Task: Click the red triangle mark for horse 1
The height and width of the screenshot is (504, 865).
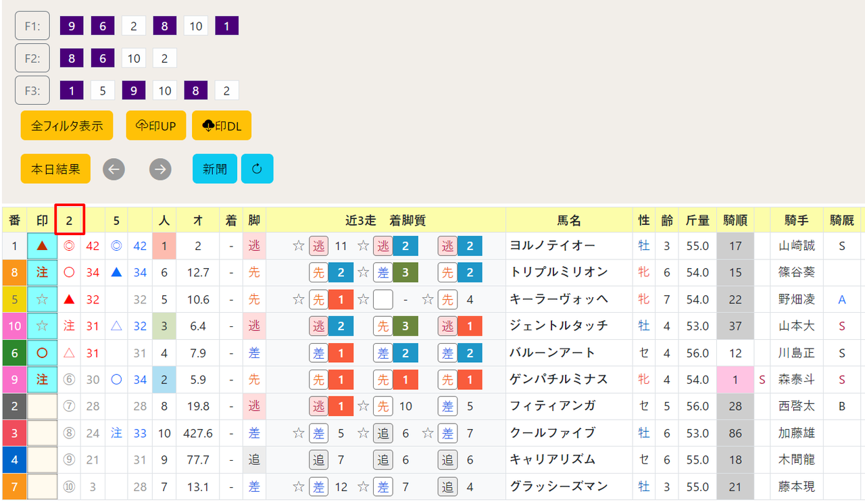Action: (42, 246)
